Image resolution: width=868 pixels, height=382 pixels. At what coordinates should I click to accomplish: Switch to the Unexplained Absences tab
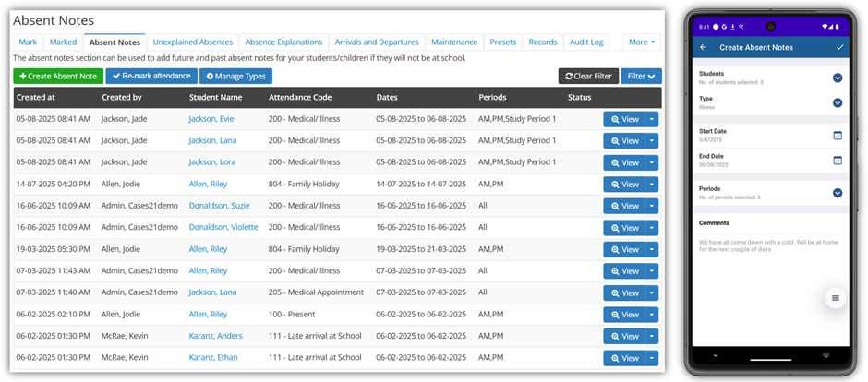click(x=193, y=42)
